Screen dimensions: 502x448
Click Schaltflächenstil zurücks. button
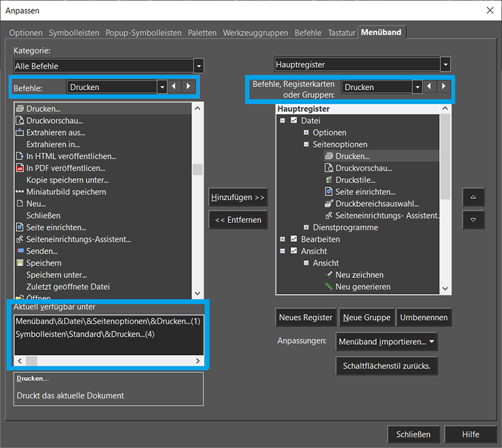click(386, 366)
